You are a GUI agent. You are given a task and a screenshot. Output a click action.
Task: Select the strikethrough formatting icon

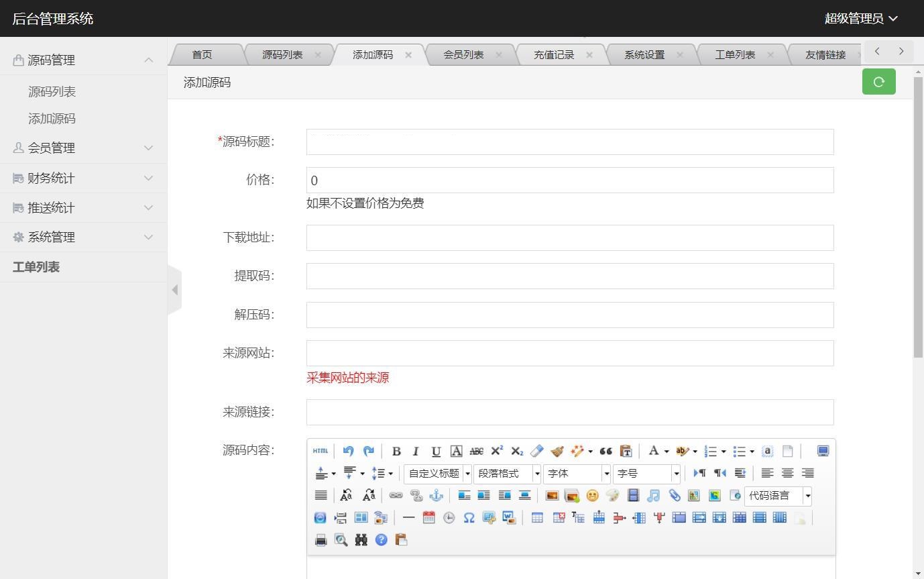click(476, 451)
